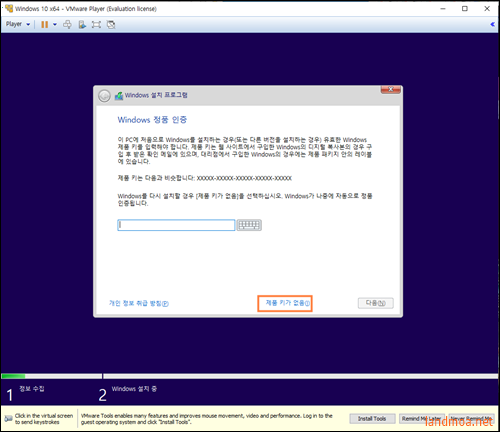This screenshot has height=432, width=500.
Task: Maximize the VMware Player window
Action: (465, 9)
